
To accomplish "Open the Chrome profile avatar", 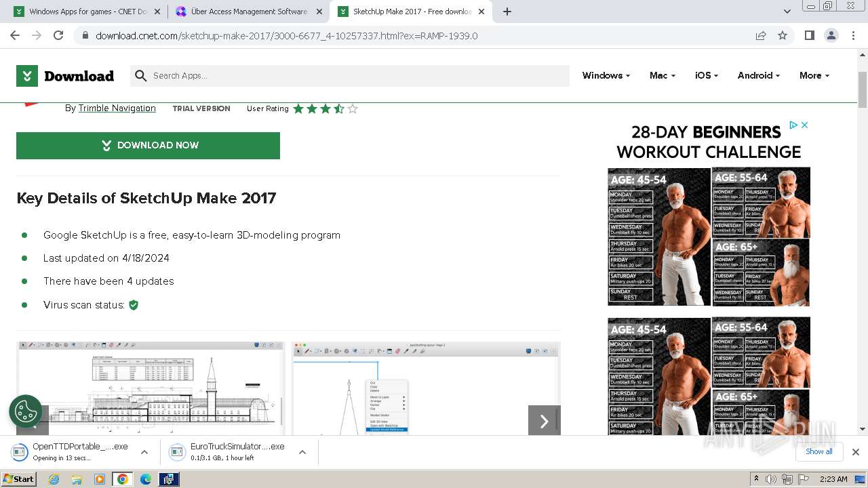I will [x=831, y=35].
